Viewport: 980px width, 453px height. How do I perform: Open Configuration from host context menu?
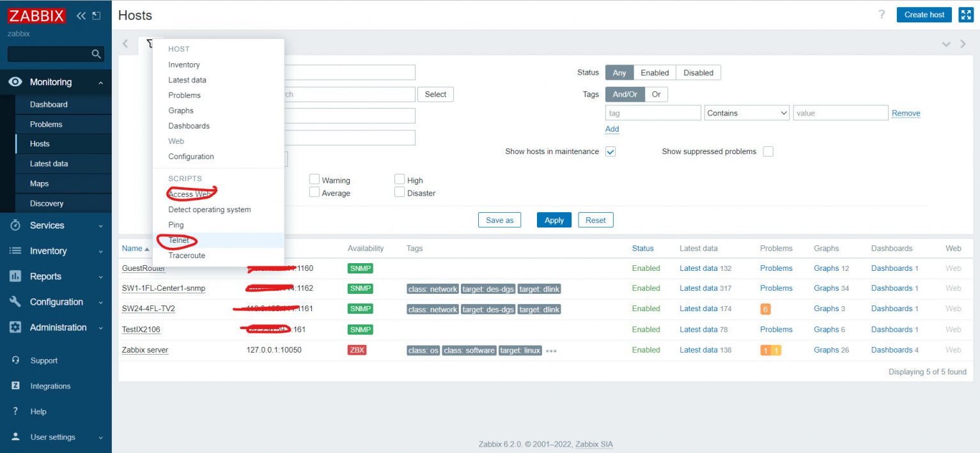219,157
